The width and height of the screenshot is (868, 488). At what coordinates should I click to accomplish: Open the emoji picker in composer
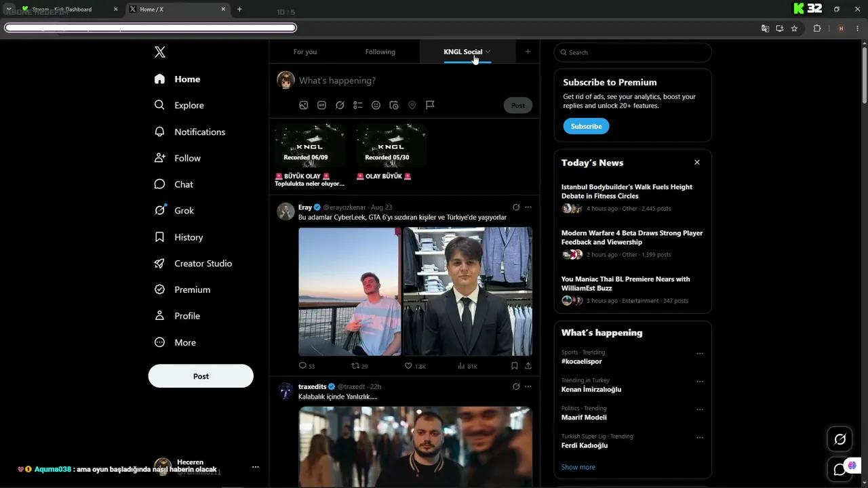click(376, 105)
